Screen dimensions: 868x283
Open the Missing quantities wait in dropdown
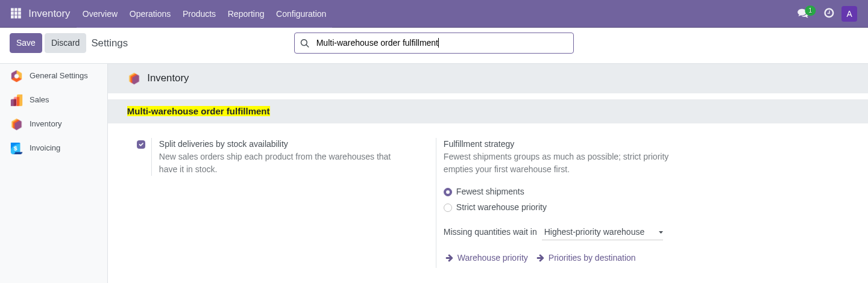(602, 232)
